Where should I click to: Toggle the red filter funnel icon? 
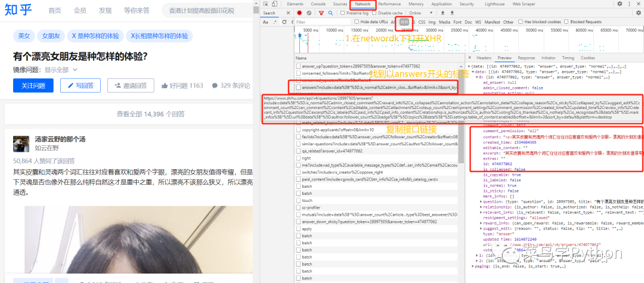[x=321, y=13]
